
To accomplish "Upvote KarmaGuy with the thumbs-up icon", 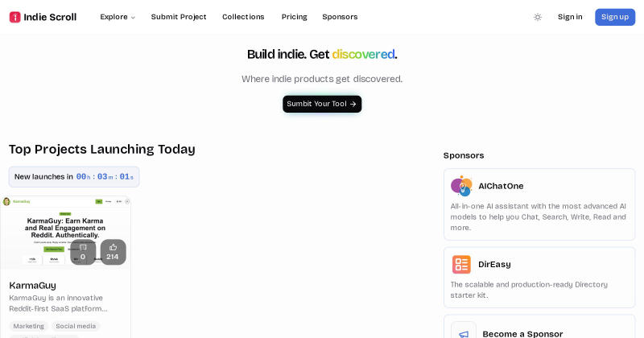I will pyautogui.click(x=113, y=252).
